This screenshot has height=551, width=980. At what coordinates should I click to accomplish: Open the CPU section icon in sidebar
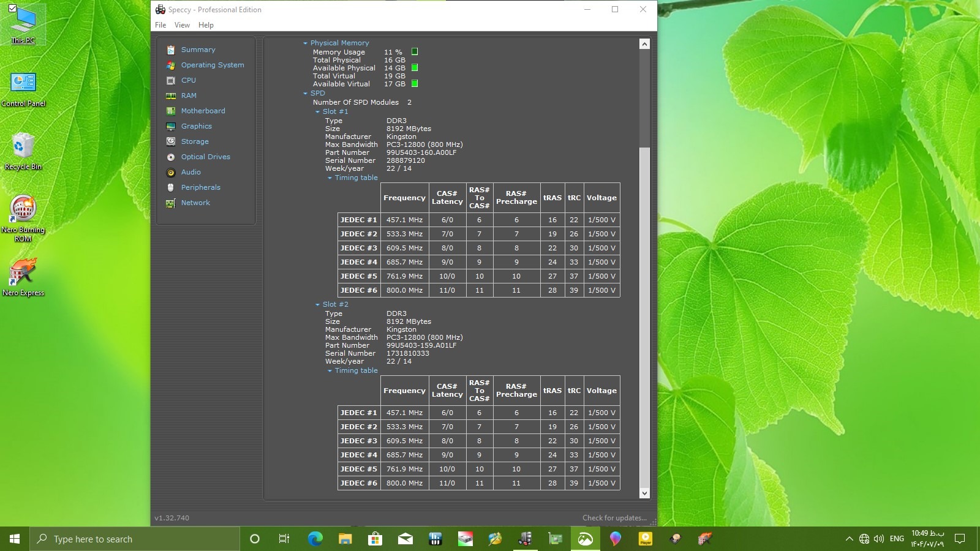pyautogui.click(x=171, y=80)
